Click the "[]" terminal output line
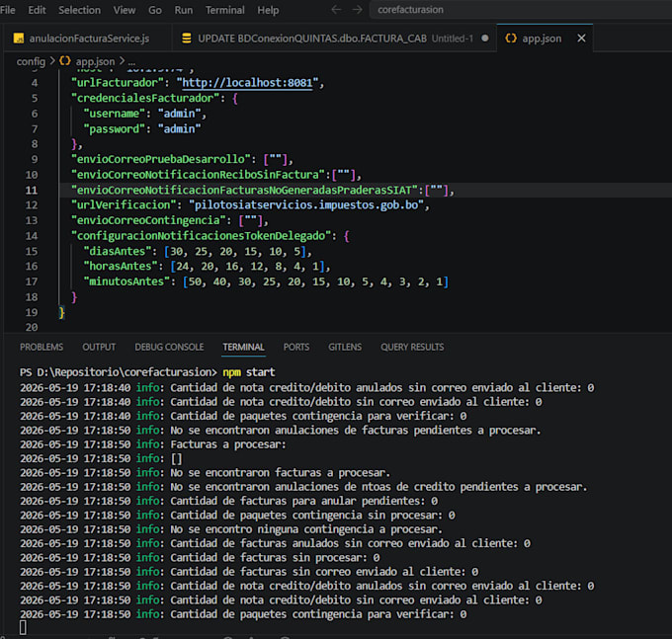This screenshot has height=639, width=672. point(177,458)
